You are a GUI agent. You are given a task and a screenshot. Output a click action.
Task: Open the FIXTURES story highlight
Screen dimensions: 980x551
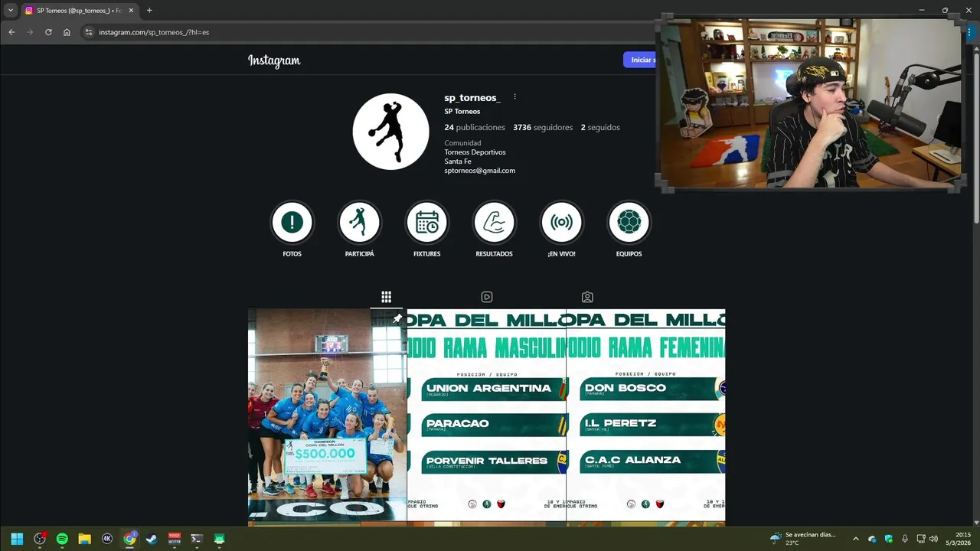[x=426, y=223]
